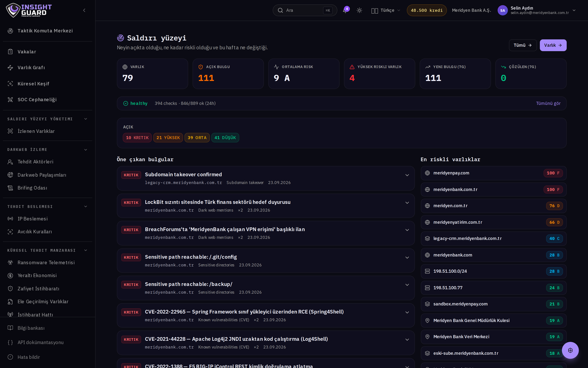Click the Tehdit Aktörleri person icon

point(10,162)
